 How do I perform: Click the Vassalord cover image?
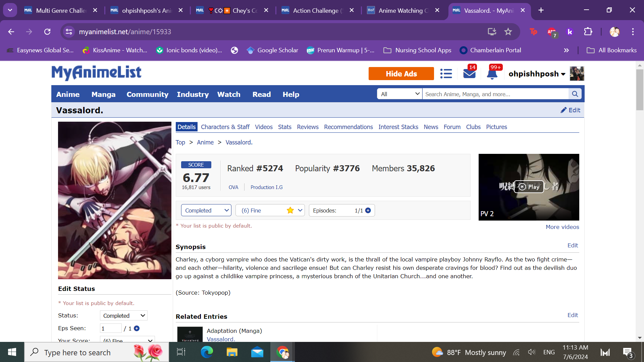pos(114,200)
